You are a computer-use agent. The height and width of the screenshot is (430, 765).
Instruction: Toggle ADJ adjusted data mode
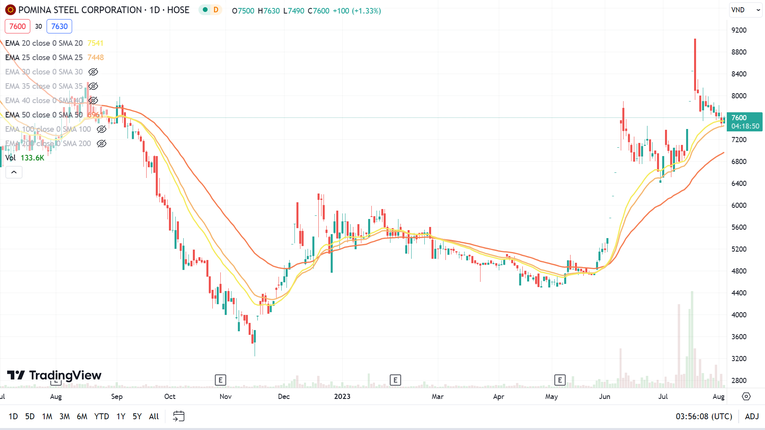coord(752,416)
